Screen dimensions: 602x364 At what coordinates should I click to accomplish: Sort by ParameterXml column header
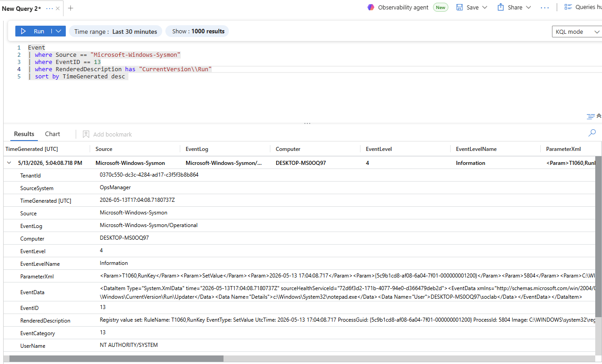point(563,149)
